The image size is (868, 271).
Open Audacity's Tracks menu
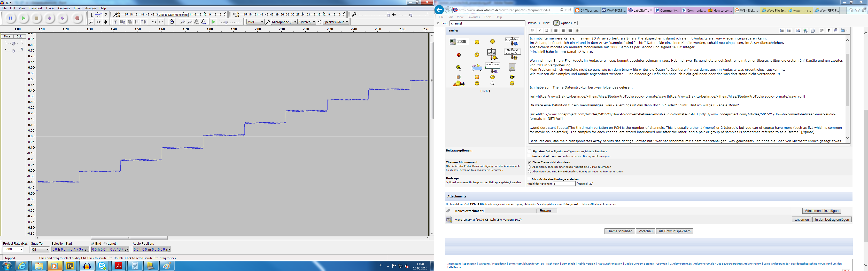[50, 8]
